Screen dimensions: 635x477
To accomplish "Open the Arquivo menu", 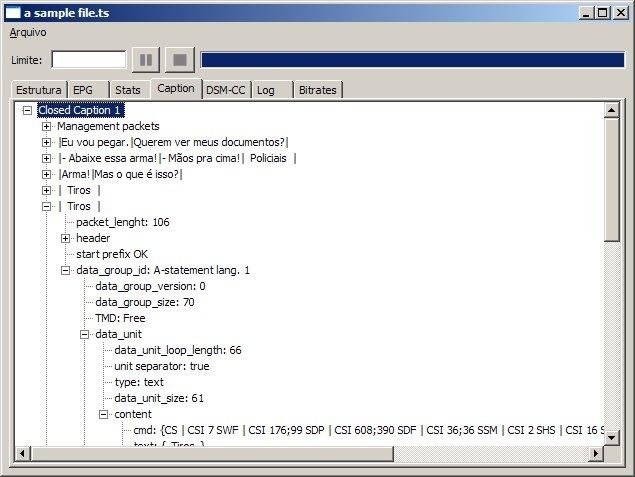I will [x=28, y=32].
